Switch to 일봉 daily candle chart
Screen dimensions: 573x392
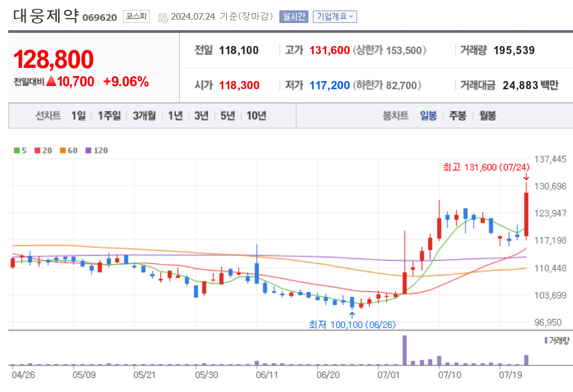tap(428, 116)
